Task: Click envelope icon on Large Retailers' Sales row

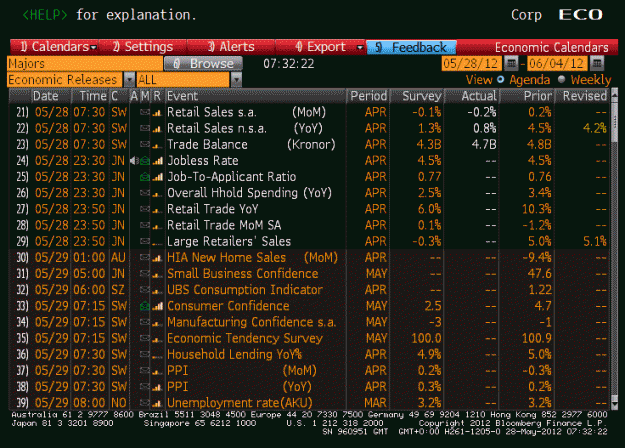Action: point(145,242)
